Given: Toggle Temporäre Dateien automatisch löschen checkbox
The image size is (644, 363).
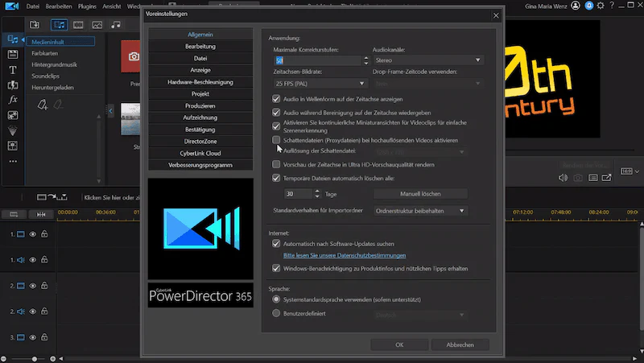Looking at the screenshot, I should click(276, 178).
